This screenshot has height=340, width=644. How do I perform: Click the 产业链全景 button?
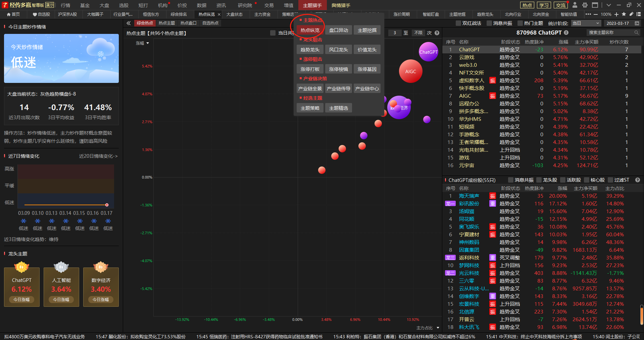(x=310, y=89)
